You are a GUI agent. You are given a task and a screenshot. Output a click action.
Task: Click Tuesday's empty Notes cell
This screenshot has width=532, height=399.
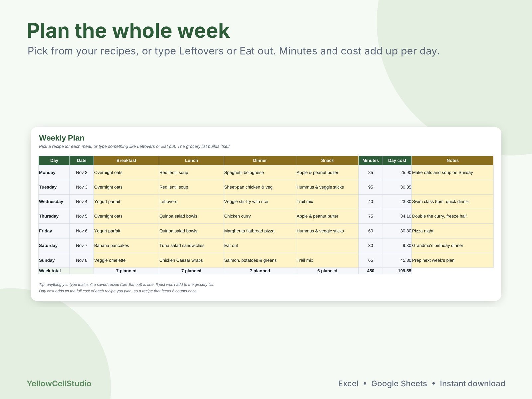tap(453, 187)
